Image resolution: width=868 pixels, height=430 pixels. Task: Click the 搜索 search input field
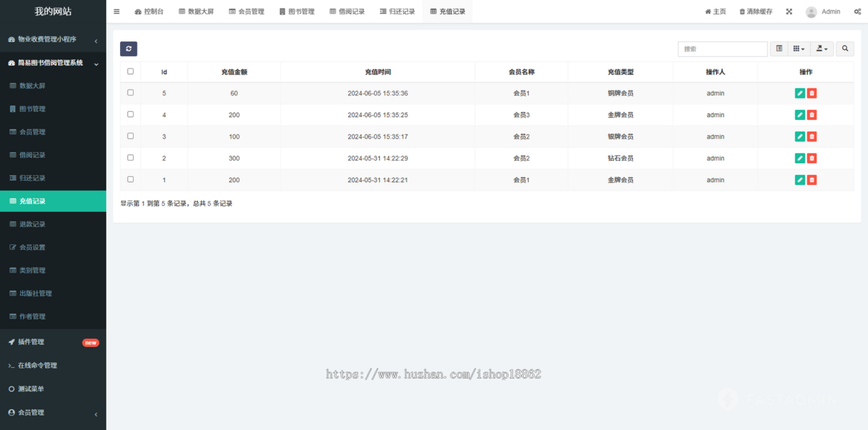(722, 48)
